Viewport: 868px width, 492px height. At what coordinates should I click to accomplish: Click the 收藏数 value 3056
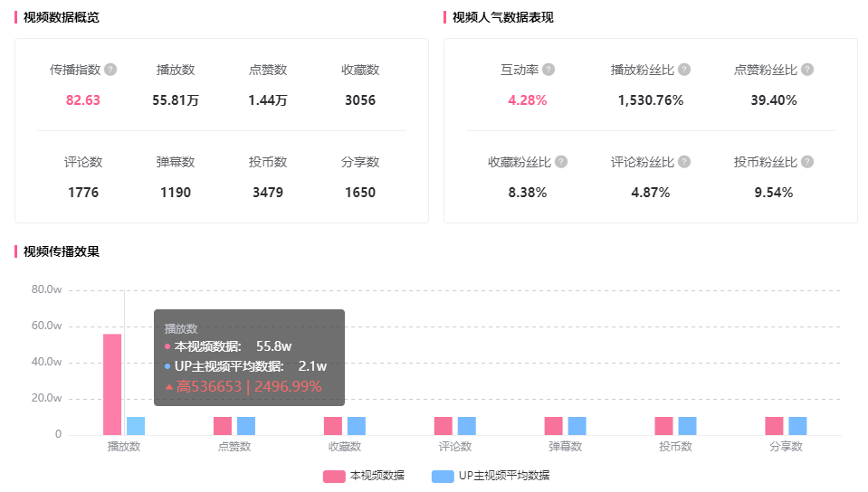click(x=360, y=100)
